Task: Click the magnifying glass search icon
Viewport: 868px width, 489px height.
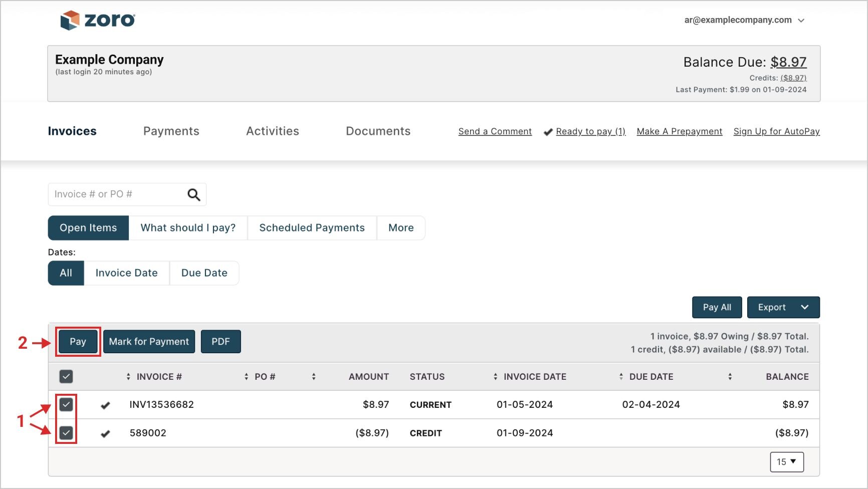Action: [x=193, y=194]
